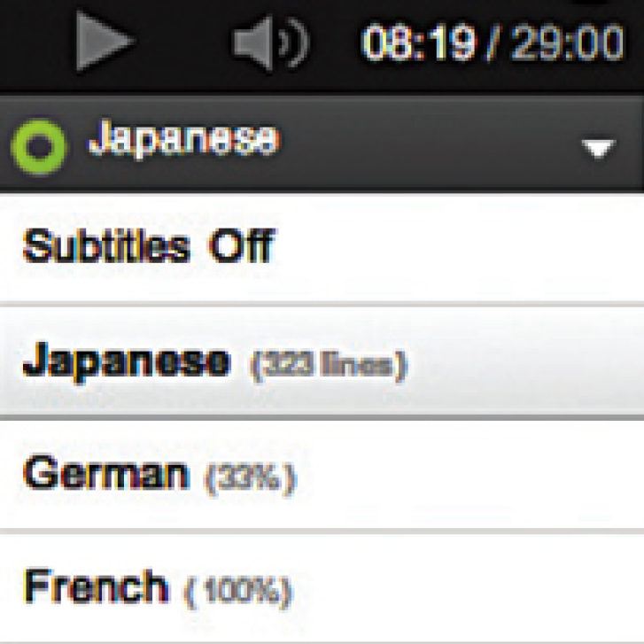Turn subtitles off

coord(148,247)
